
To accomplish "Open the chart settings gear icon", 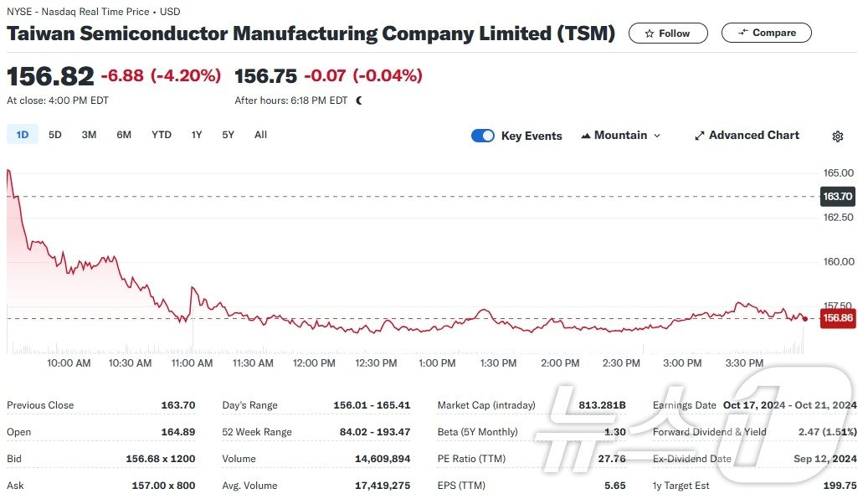I will tap(838, 136).
